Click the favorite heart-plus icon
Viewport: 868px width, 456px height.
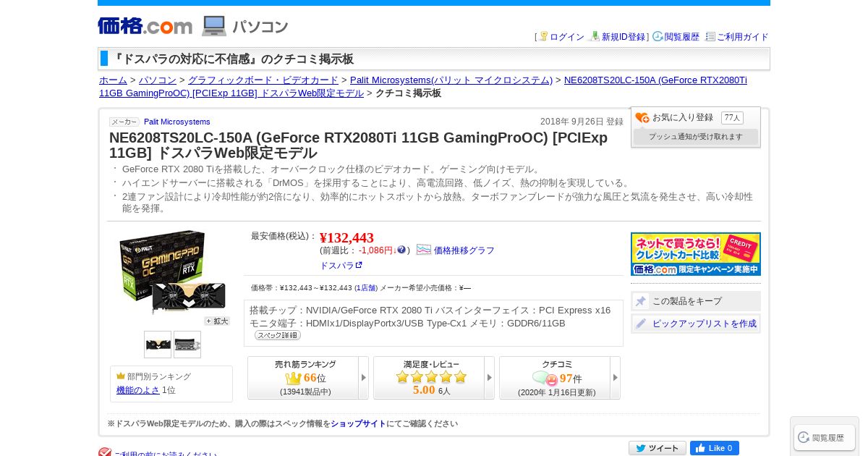[642, 117]
